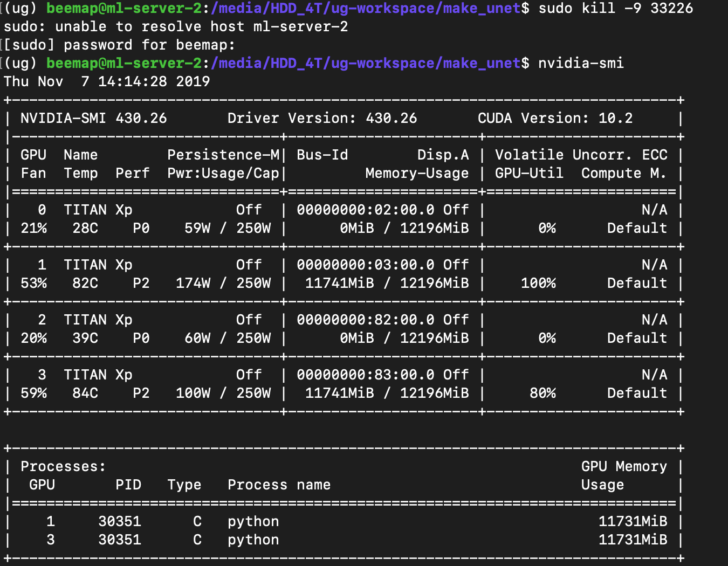
Task: Click the 'Processes:' section label
Action: coord(64,466)
